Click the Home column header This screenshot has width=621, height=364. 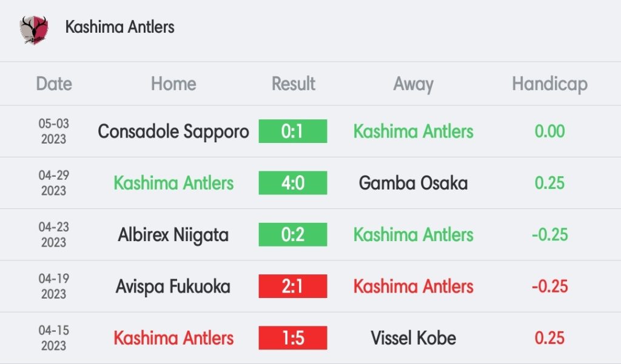[x=173, y=84]
